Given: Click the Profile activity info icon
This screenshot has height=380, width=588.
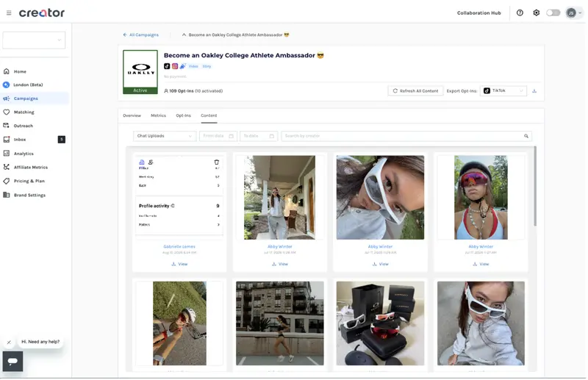Looking at the screenshot, I should (x=173, y=206).
